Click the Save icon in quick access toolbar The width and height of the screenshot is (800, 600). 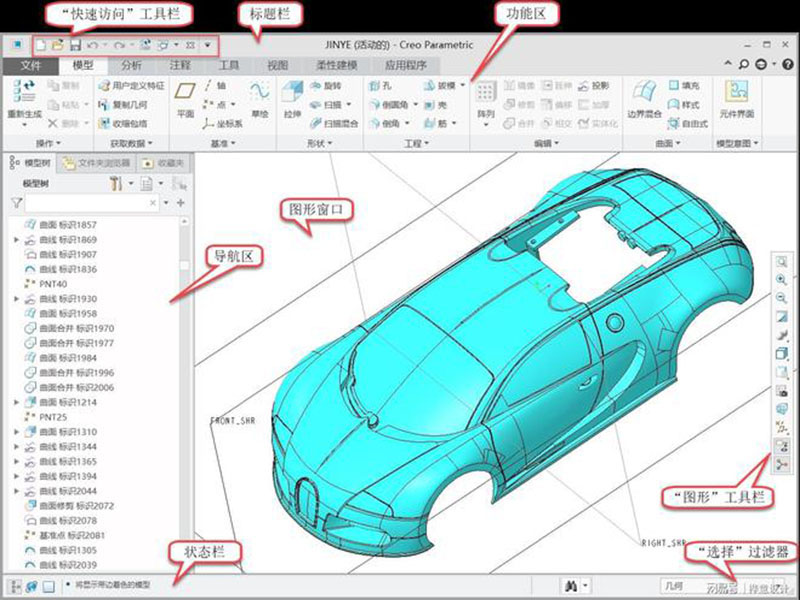(75, 46)
